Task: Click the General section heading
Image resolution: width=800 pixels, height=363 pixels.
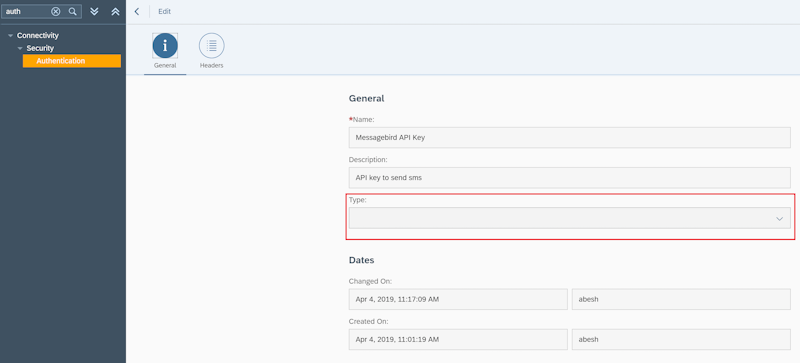Action: [366, 99]
